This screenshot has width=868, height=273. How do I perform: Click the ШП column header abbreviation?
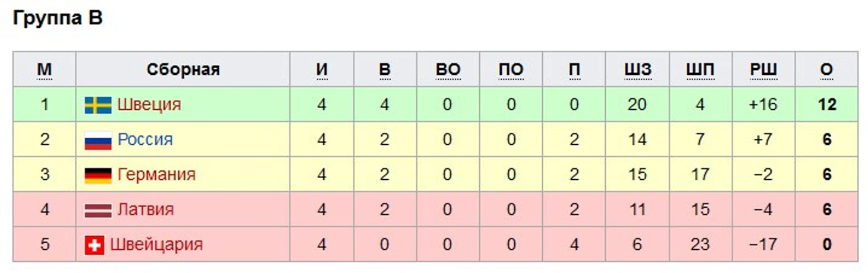point(700,69)
